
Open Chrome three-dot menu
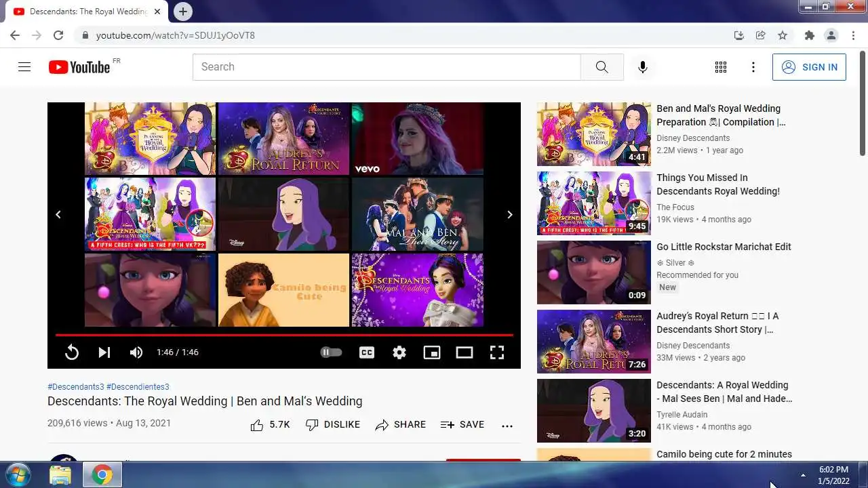(852, 35)
